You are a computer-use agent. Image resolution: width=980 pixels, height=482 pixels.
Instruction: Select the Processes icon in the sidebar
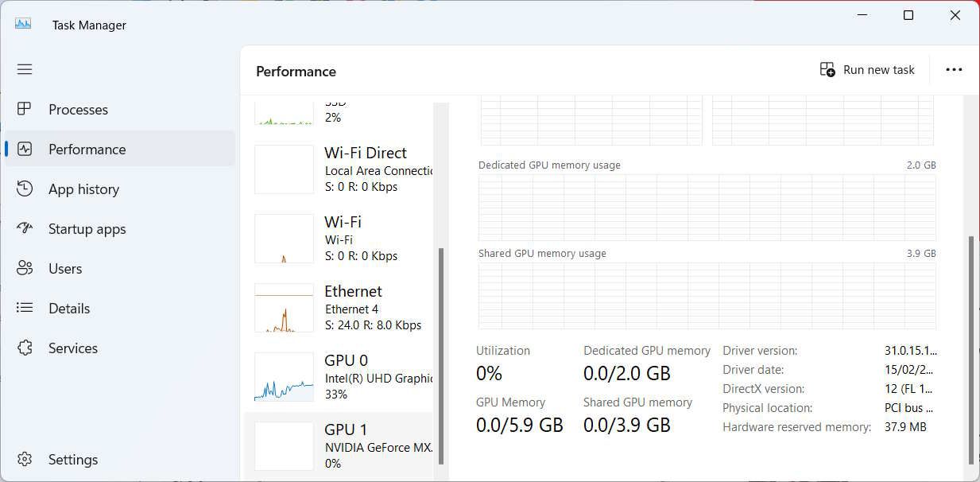pos(25,109)
